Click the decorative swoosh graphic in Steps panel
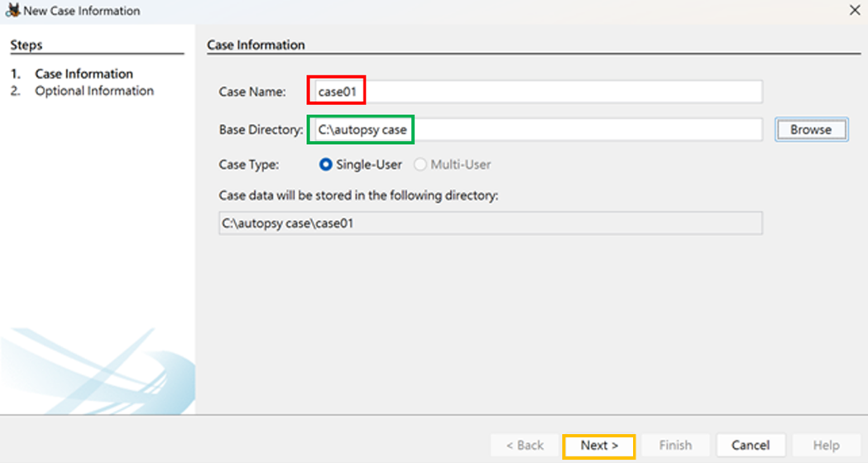 point(98,370)
